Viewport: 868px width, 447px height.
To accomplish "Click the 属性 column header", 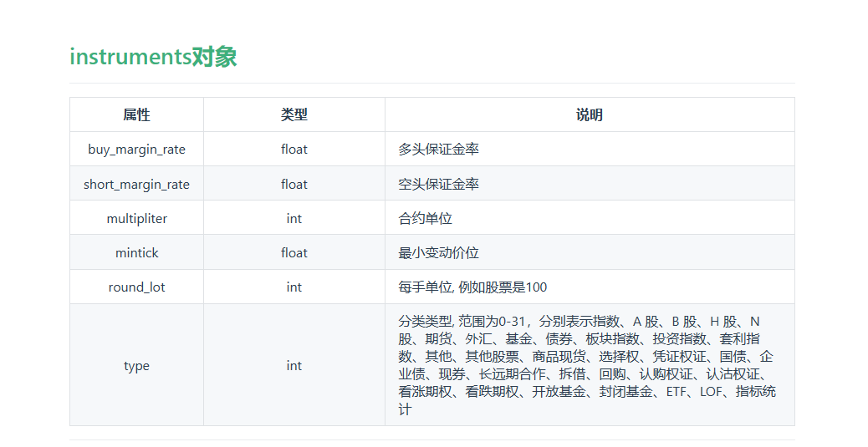I will tap(137, 114).
